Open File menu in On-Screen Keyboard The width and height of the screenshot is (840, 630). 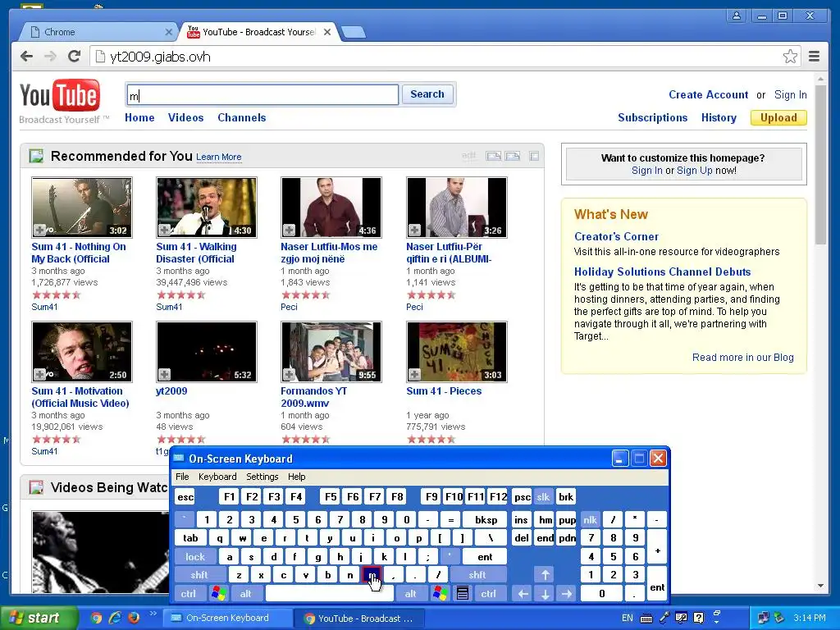(x=182, y=477)
